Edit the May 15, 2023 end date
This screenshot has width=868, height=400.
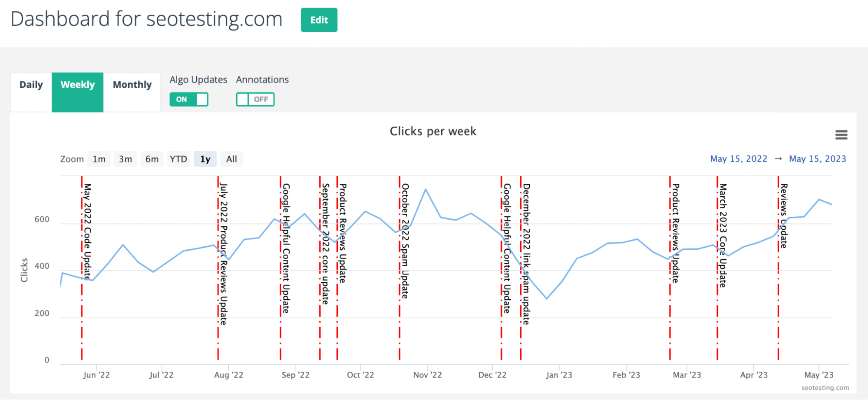point(817,159)
